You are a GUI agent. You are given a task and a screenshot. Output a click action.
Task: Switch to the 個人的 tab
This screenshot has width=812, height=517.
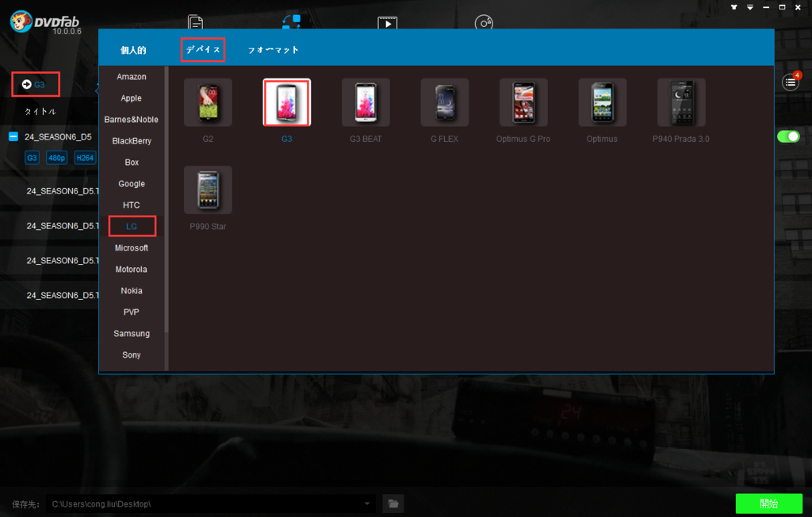point(133,50)
